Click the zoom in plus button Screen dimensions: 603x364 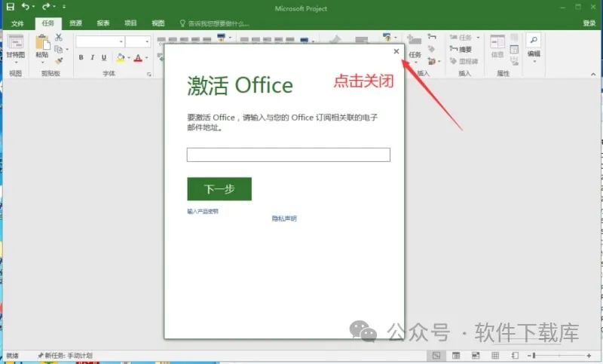[589, 356]
